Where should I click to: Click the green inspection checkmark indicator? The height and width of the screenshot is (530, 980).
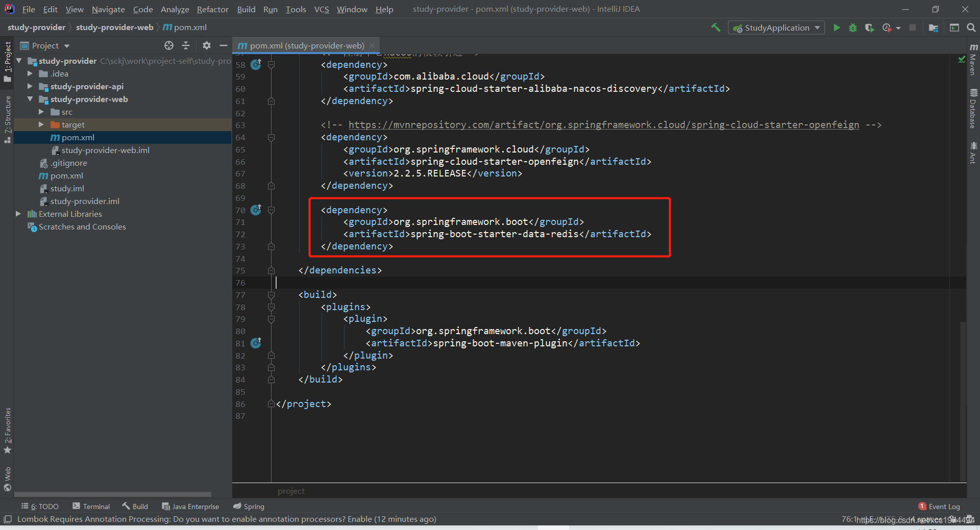pyautogui.click(x=962, y=60)
